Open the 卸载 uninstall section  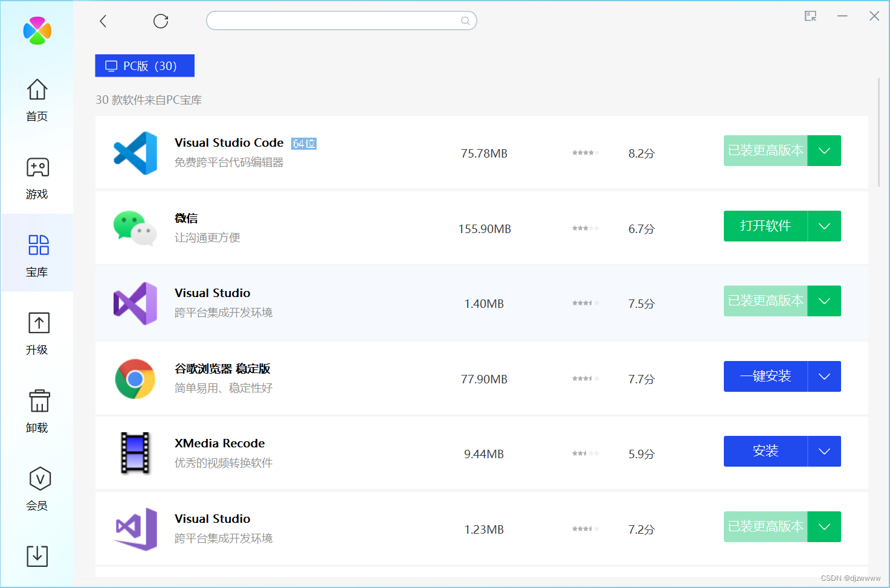click(x=37, y=412)
